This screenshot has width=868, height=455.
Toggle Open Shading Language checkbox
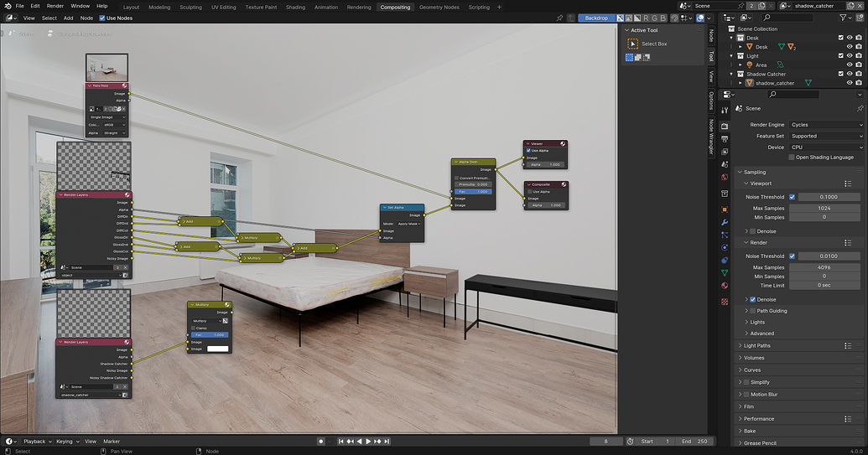792,157
